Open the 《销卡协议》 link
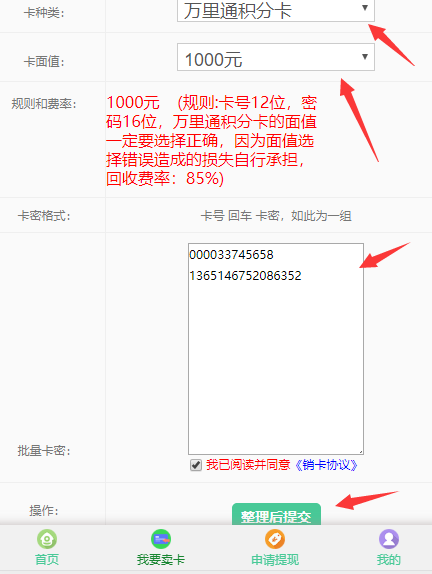Screen dimensions: 432x574 [326, 465]
